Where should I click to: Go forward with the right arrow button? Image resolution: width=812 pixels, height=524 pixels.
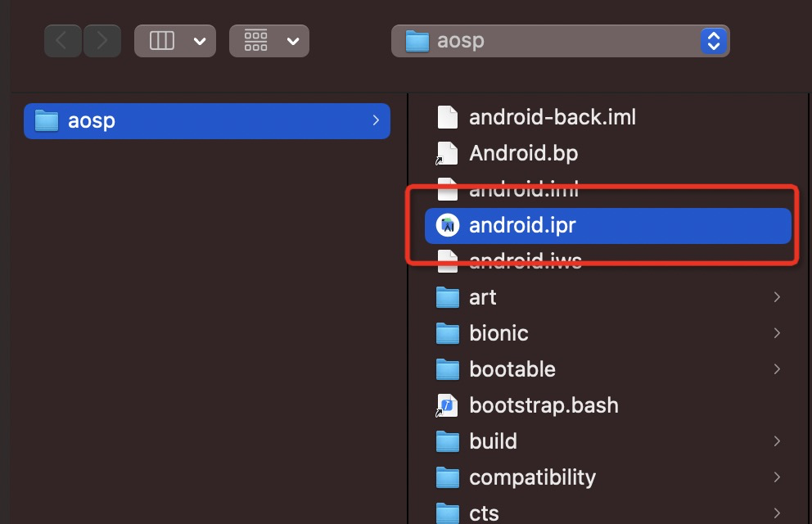[102, 40]
